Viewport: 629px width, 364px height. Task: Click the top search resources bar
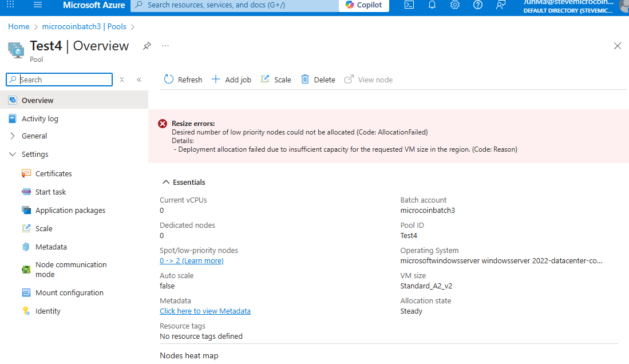235,5
